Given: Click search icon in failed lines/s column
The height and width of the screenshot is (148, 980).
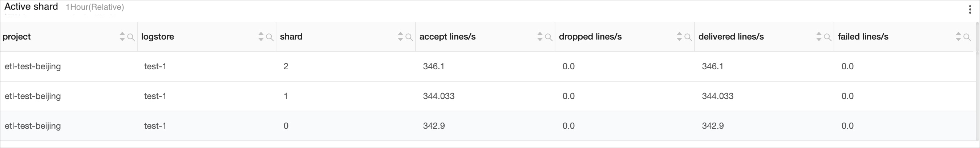Looking at the screenshot, I should [967, 37].
